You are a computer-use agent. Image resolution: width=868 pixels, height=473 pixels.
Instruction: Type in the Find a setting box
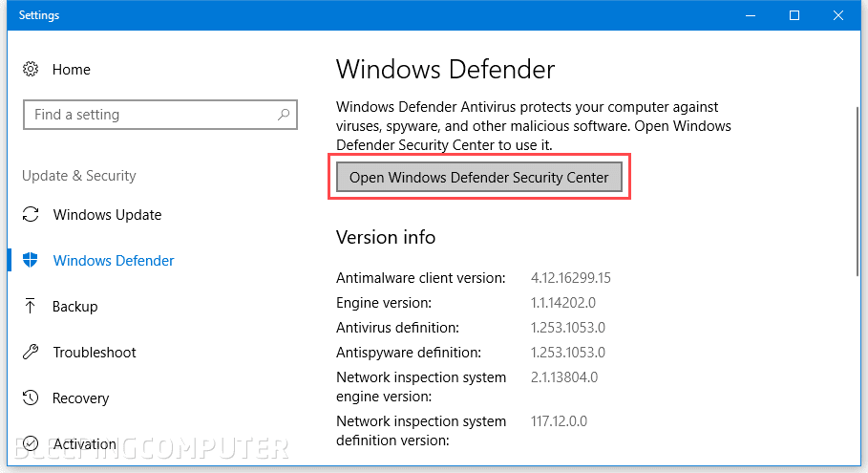[x=148, y=115]
